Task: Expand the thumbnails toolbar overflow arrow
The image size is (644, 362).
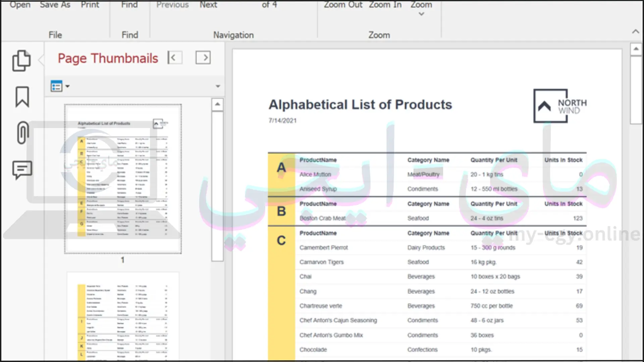Action: 218,86
